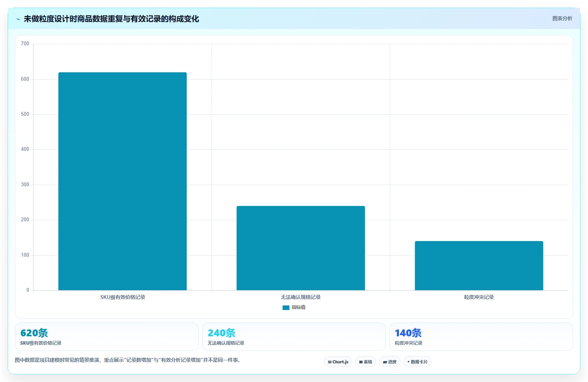Click y-axis tick label 400
The height and width of the screenshot is (382, 588).
click(x=25, y=149)
